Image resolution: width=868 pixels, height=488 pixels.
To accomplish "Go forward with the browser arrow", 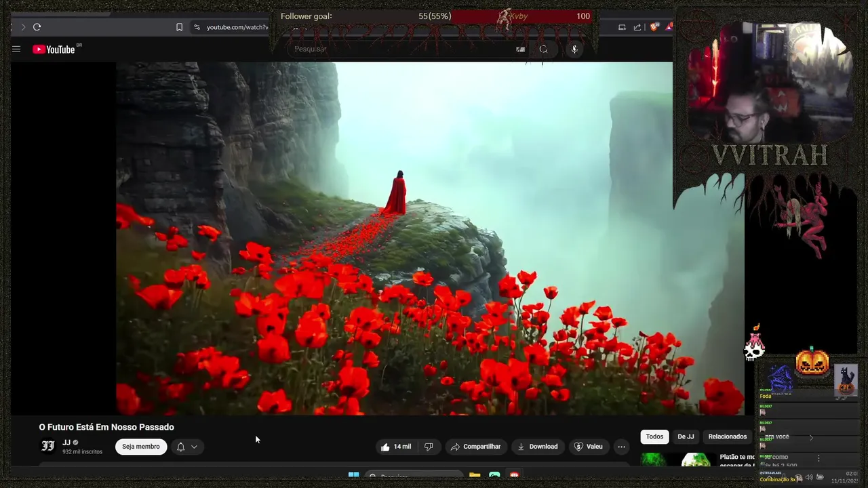I will 22,27.
